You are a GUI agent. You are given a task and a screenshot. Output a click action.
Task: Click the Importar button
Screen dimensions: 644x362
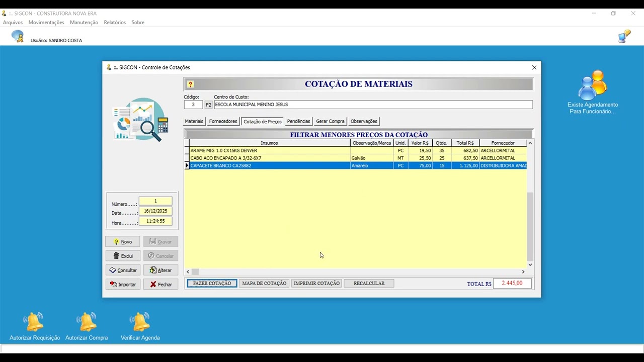123,284
